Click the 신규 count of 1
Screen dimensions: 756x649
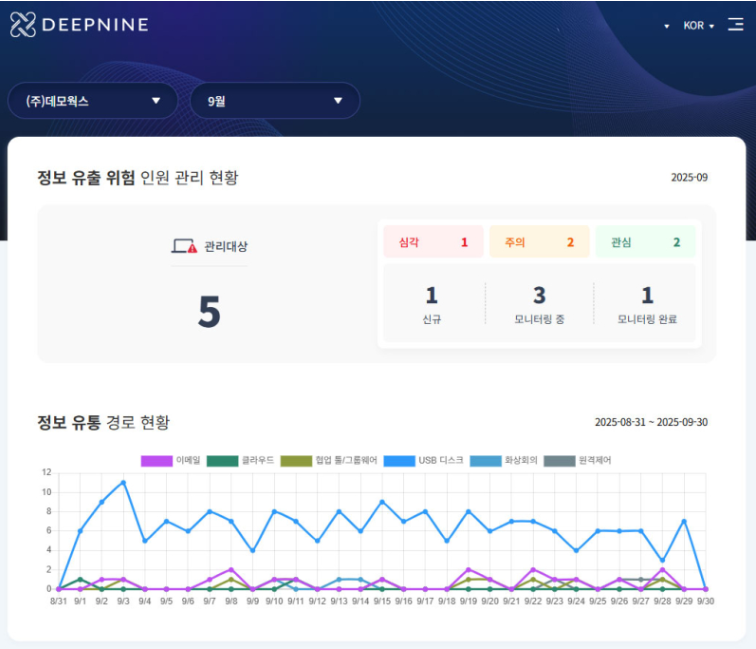click(x=432, y=296)
